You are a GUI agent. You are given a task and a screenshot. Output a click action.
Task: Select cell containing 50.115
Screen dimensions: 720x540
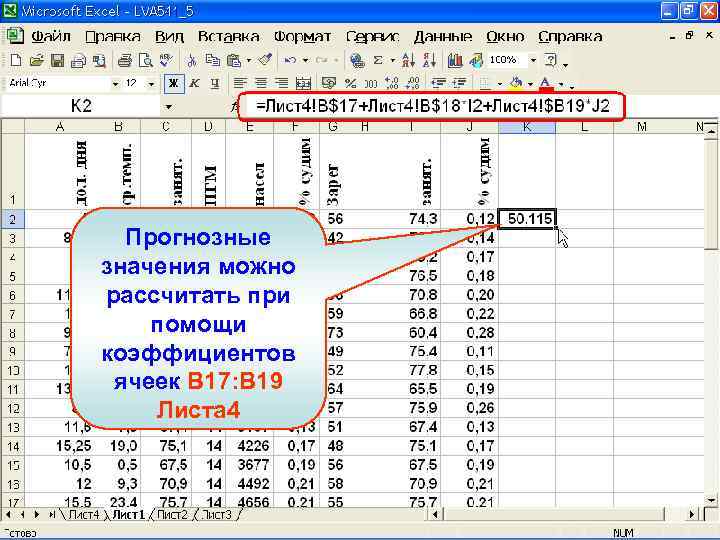point(527,219)
